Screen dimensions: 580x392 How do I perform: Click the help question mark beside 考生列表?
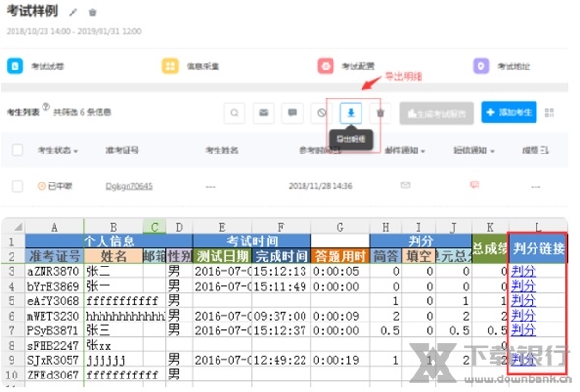click(x=45, y=107)
